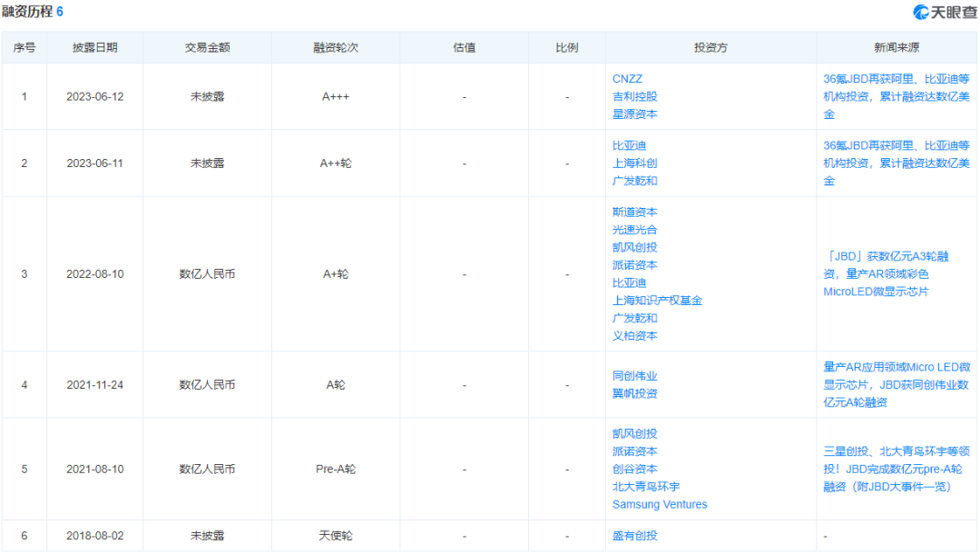Open investor link 翼帆投资
The image size is (980, 554).
coord(634,393)
